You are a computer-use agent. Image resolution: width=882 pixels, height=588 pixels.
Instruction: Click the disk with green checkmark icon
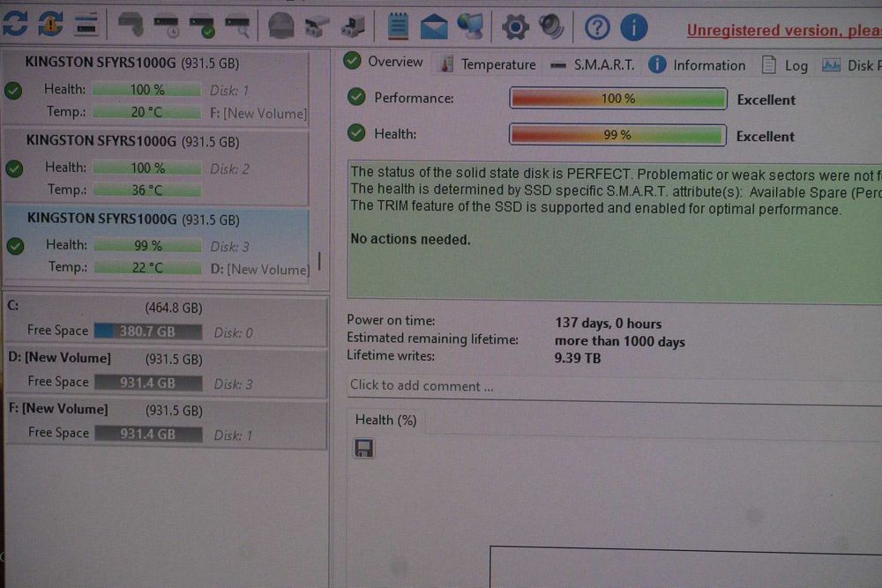pos(202,26)
